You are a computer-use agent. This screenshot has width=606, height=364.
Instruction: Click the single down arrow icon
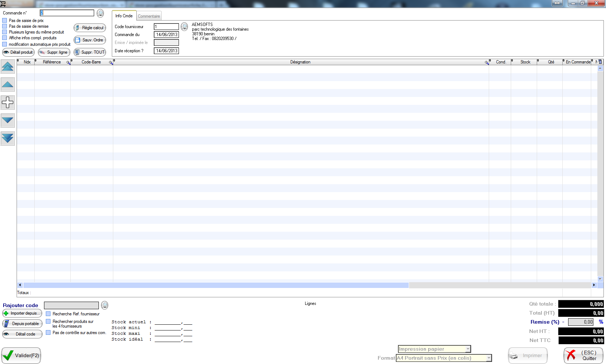coord(8,120)
